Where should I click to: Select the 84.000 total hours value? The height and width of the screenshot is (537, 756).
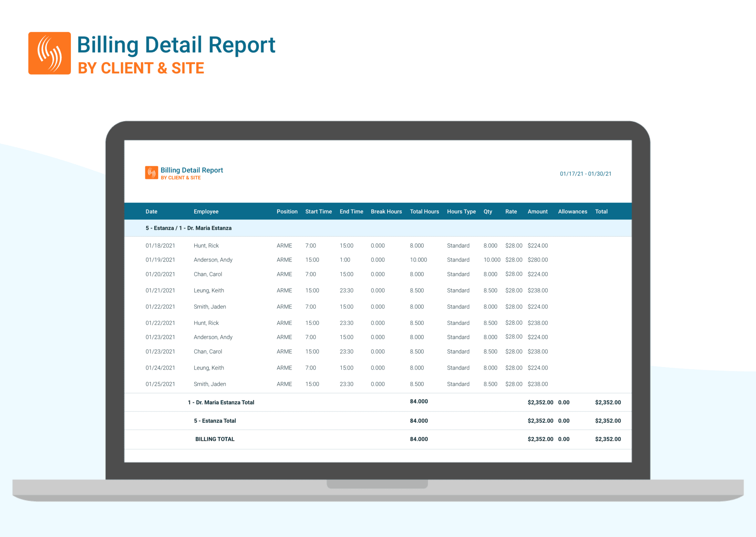(419, 439)
